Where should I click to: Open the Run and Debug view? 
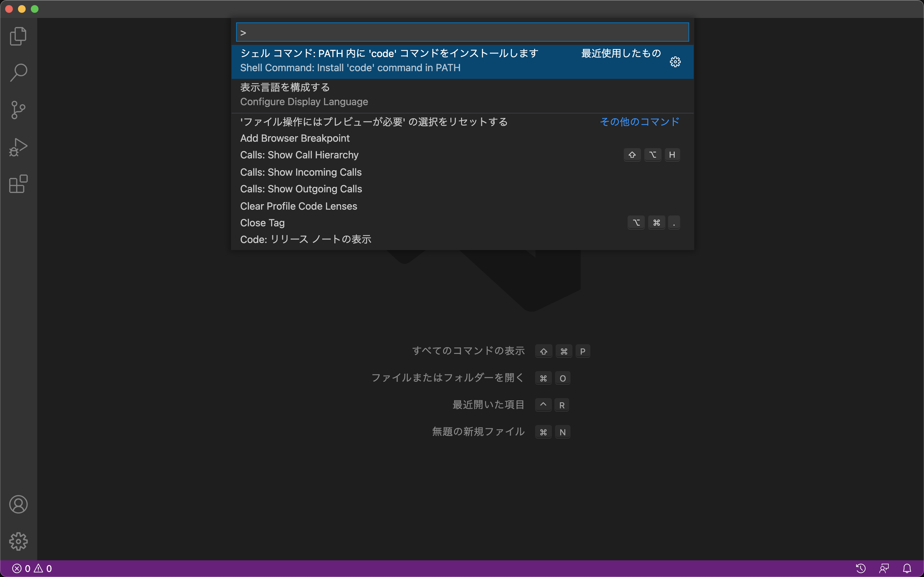click(x=18, y=146)
